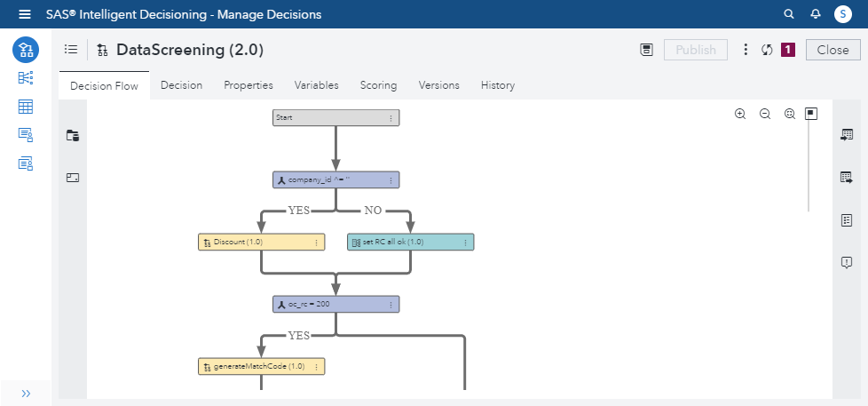Image resolution: width=868 pixels, height=406 pixels.
Task: Click the search magnifier icon
Action: coord(789,14)
